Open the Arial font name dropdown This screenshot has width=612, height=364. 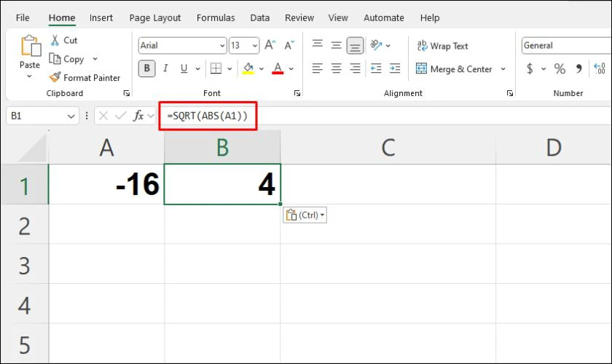[x=222, y=46]
